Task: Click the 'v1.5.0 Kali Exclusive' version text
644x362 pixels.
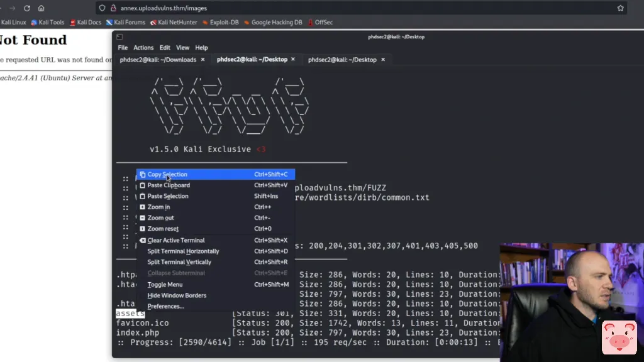Action: (200, 150)
